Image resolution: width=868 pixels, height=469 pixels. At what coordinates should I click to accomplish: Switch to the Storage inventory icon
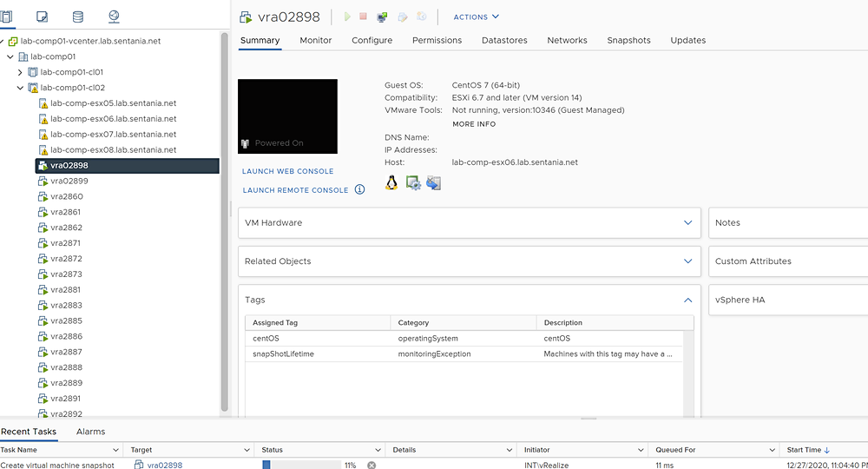pyautogui.click(x=78, y=17)
